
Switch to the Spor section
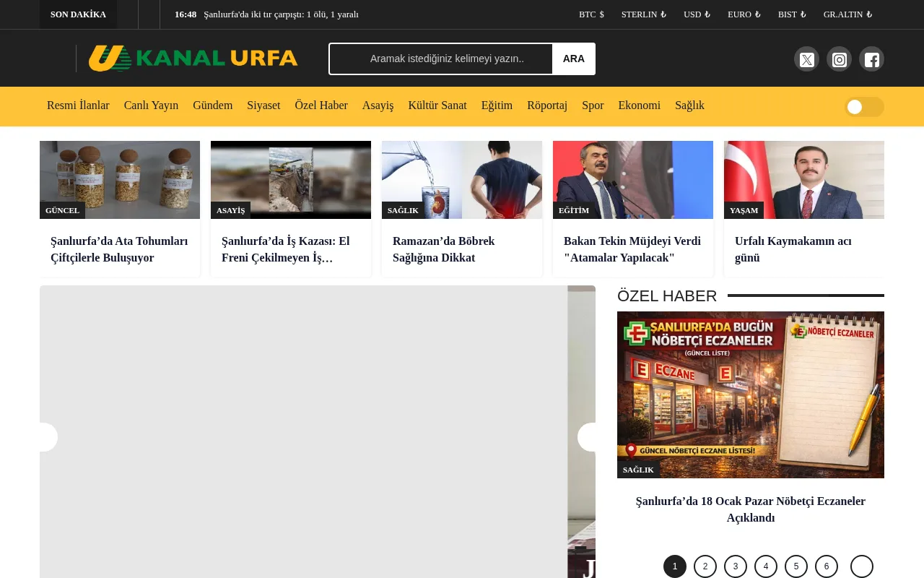click(x=593, y=105)
